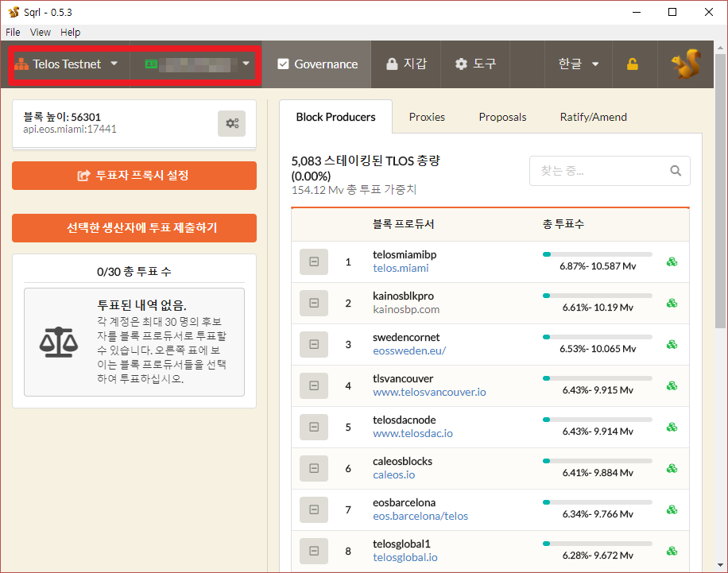Open the File menu
The image size is (728, 573).
[13, 33]
